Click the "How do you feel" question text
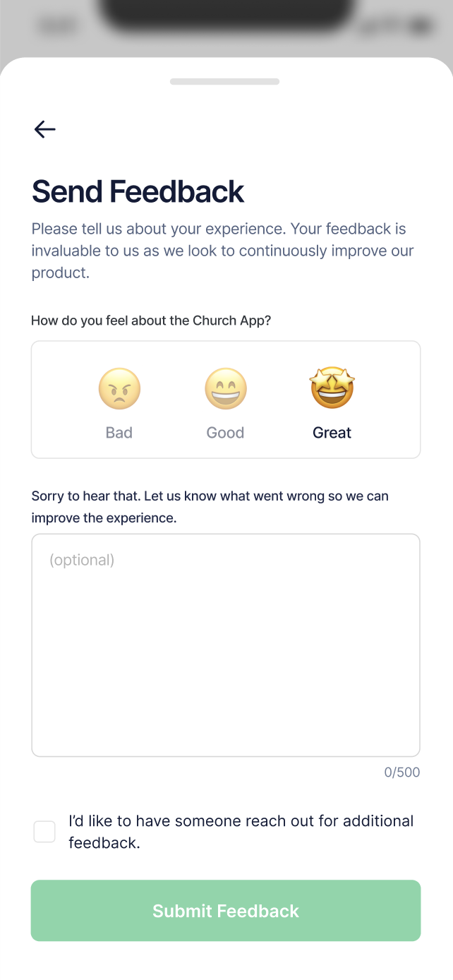Screen dimensions: 453x980 click(x=151, y=321)
